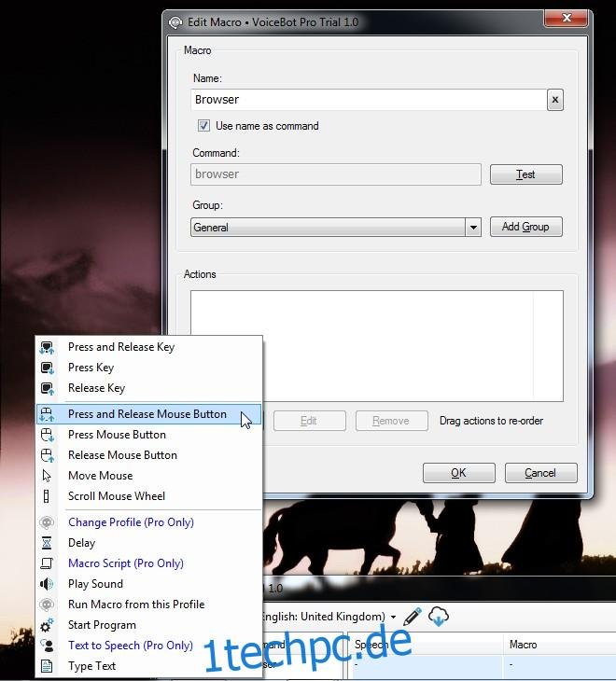Untick Use name as command checkbox
Image resolution: width=616 pixels, height=681 pixels.
(203, 126)
